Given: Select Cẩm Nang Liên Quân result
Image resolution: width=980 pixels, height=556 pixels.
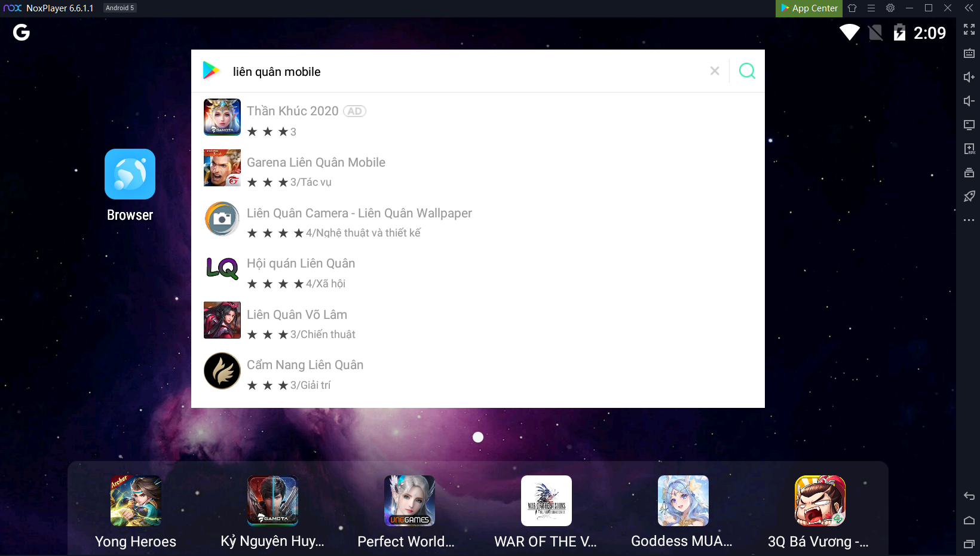Looking at the screenshot, I should point(305,365).
